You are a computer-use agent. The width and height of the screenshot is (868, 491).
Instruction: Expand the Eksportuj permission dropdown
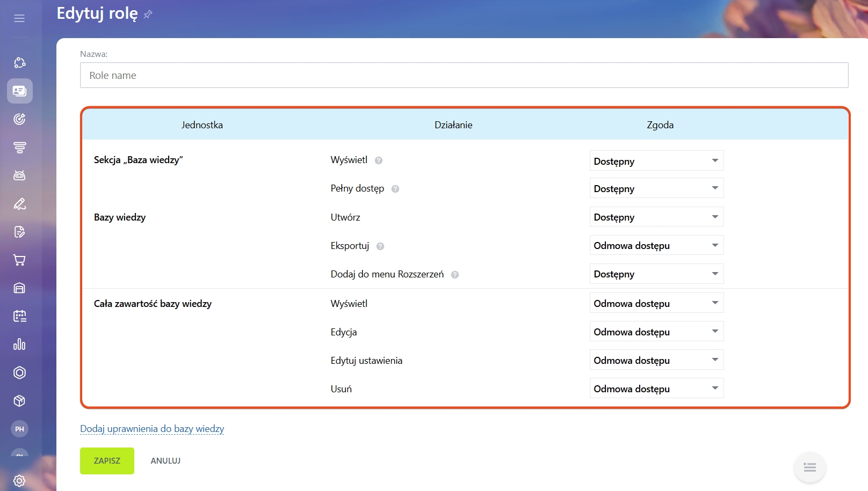(656, 245)
